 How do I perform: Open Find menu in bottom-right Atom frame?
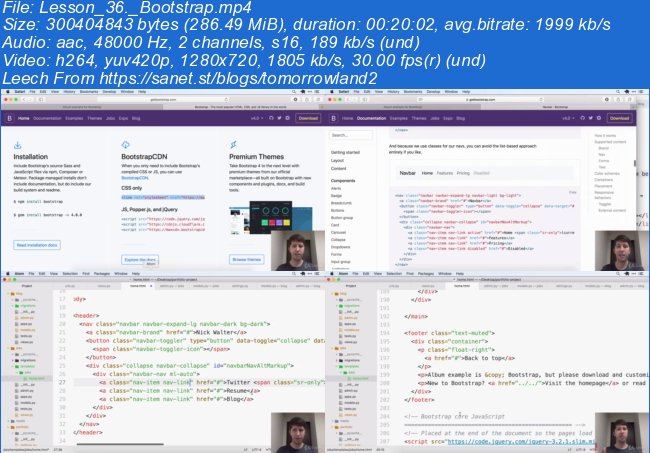[x=410, y=274]
